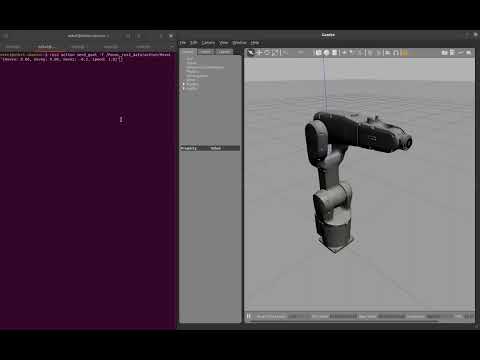Open the terminal hamburger menu

(x=139, y=36)
